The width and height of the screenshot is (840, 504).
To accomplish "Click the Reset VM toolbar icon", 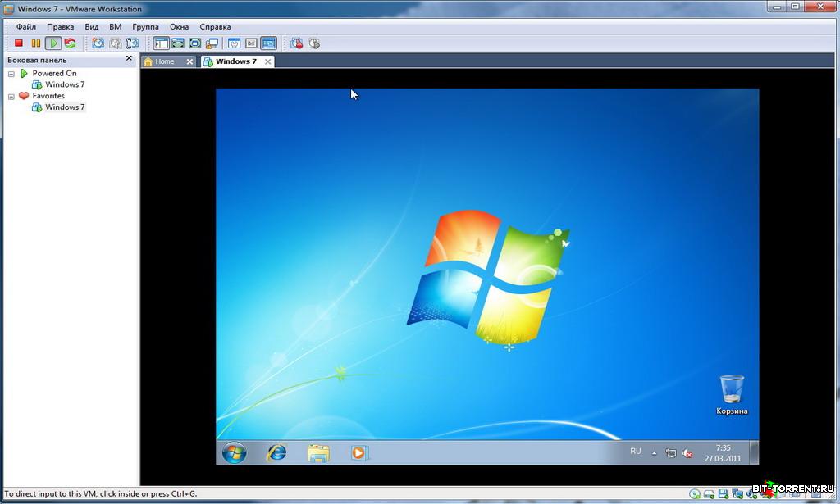I will pyautogui.click(x=70, y=43).
